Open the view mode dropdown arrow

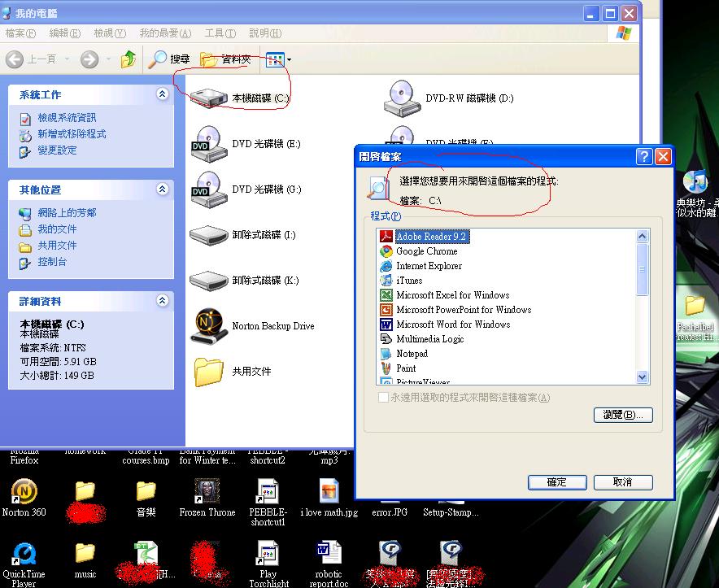pyautogui.click(x=289, y=60)
